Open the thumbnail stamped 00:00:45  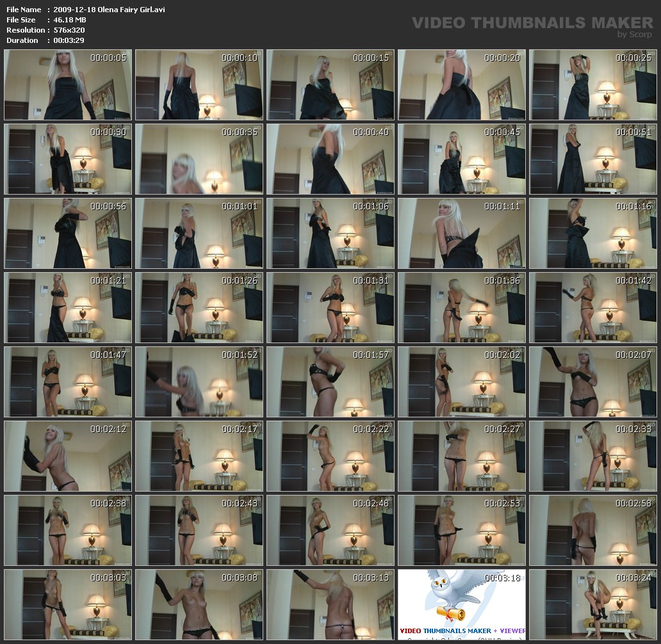(x=461, y=159)
